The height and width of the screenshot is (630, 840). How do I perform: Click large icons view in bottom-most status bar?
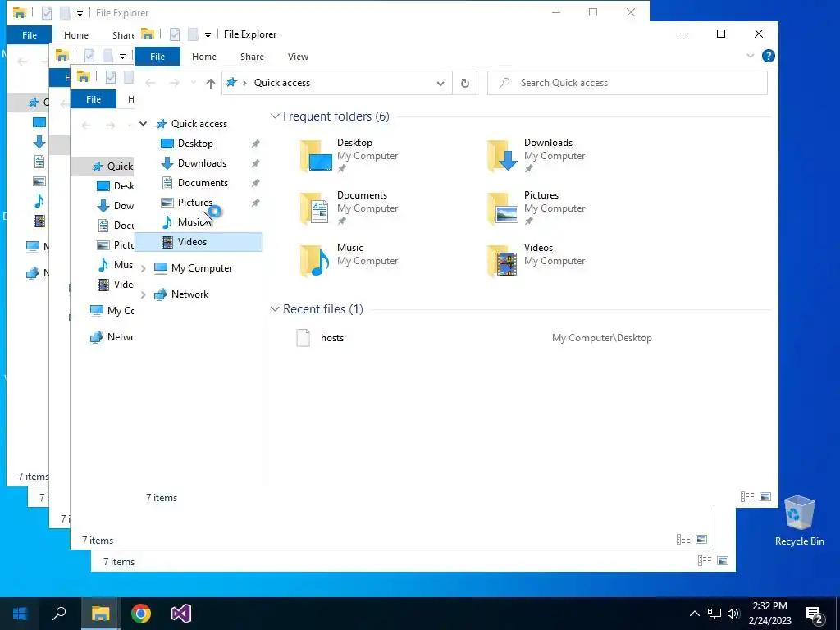pos(722,561)
